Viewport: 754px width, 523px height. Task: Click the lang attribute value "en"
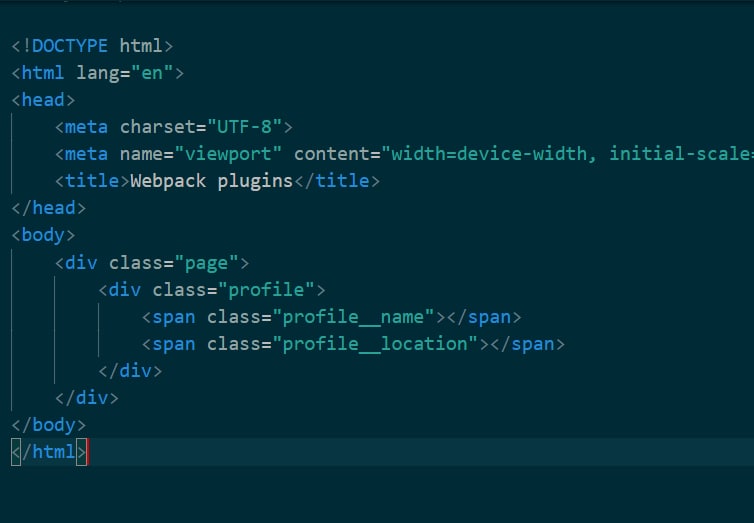152,73
